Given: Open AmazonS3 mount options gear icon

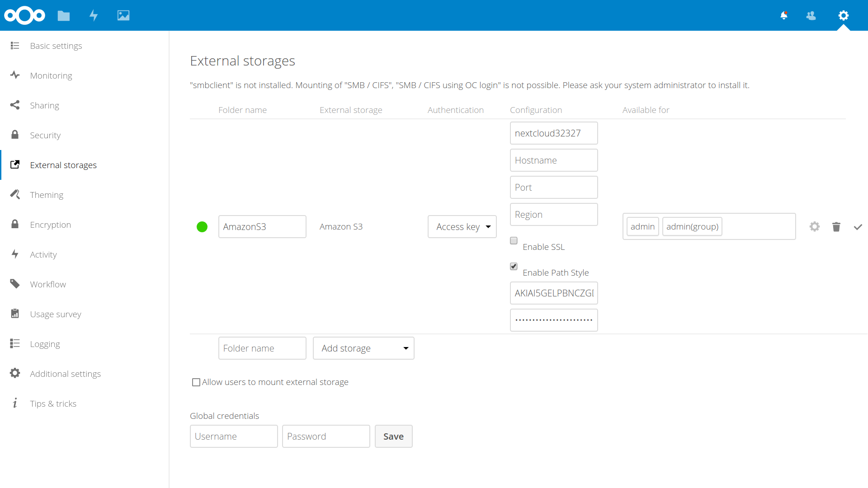Looking at the screenshot, I should [815, 227].
